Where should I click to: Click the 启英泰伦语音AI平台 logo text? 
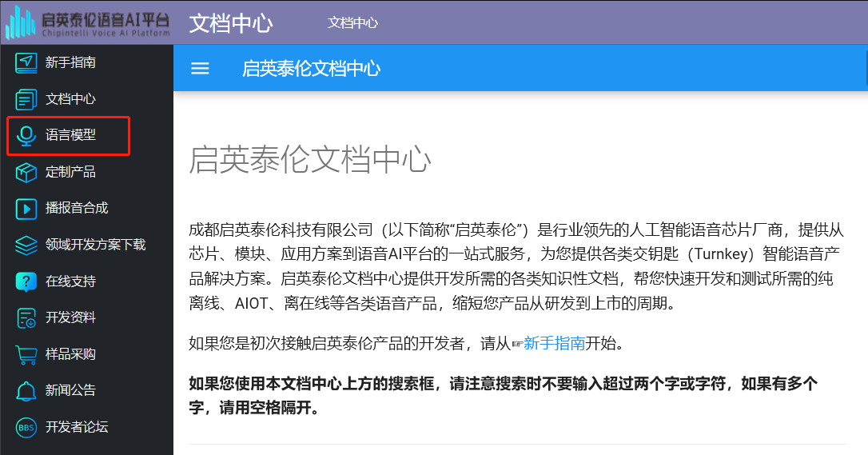106,22
